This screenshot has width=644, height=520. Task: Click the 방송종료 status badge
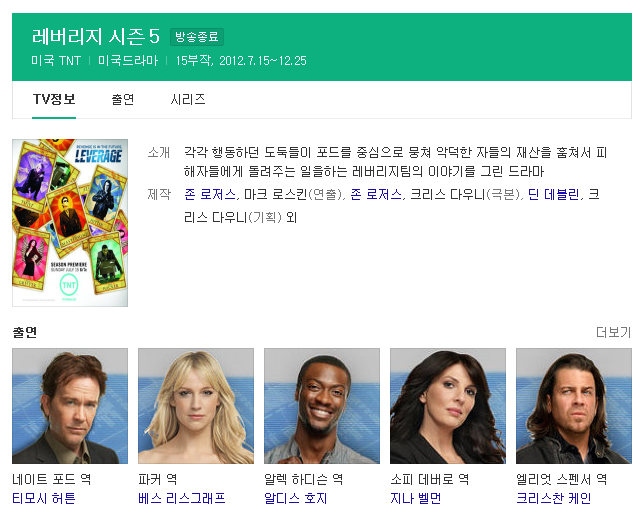click(197, 37)
